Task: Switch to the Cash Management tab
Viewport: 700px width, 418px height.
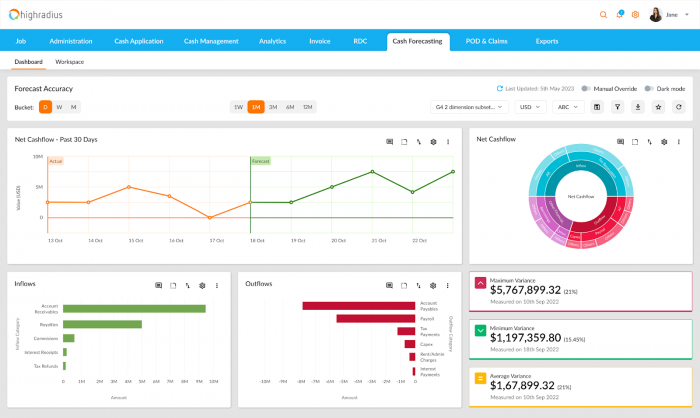Action: pyautogui.click(x=211, y=41)
